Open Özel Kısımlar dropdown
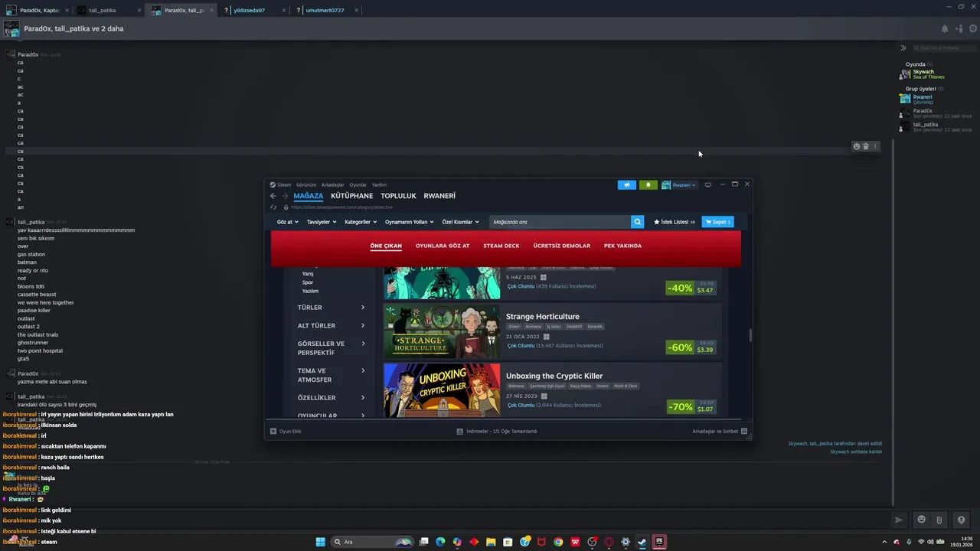This screenshot has height=551, width=980. (460, 222)
